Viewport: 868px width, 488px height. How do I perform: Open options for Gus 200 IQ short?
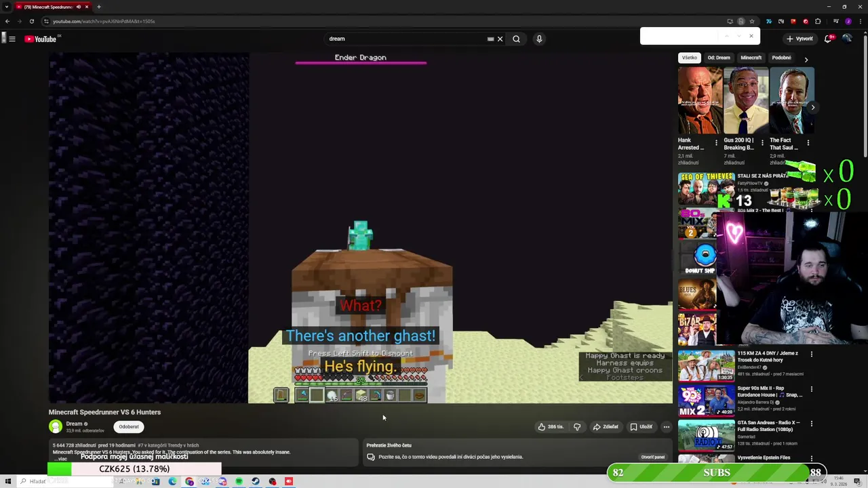tap(762, 143)
